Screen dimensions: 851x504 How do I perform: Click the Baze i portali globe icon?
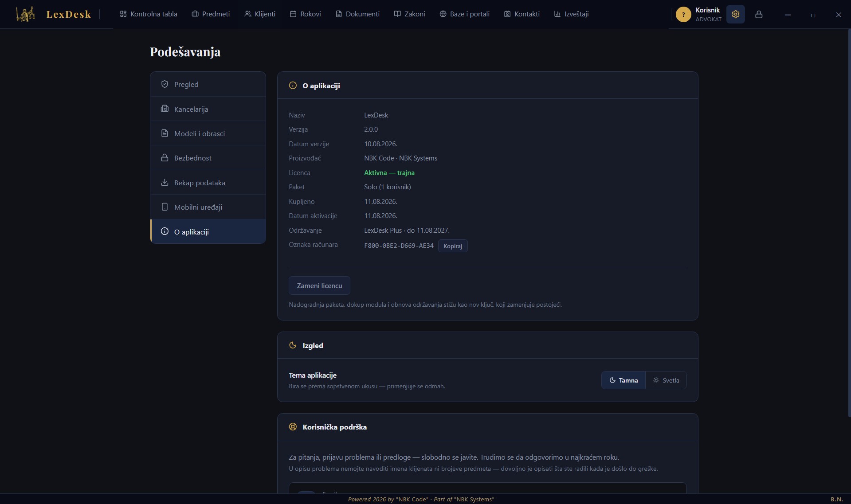click(443, 14)
